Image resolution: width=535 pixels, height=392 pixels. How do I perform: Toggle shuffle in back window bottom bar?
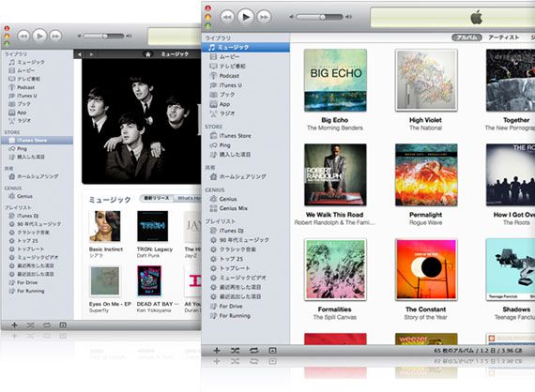click(x=30, y=325)
